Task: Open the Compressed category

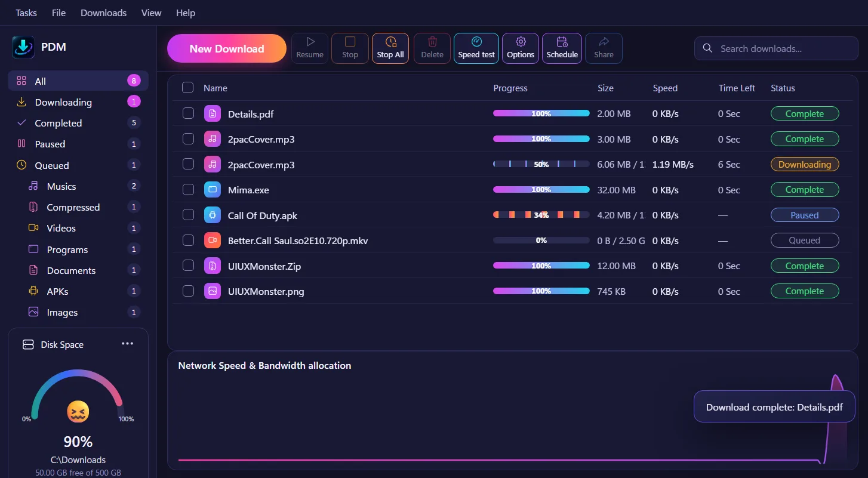Action: coord(84,207)
